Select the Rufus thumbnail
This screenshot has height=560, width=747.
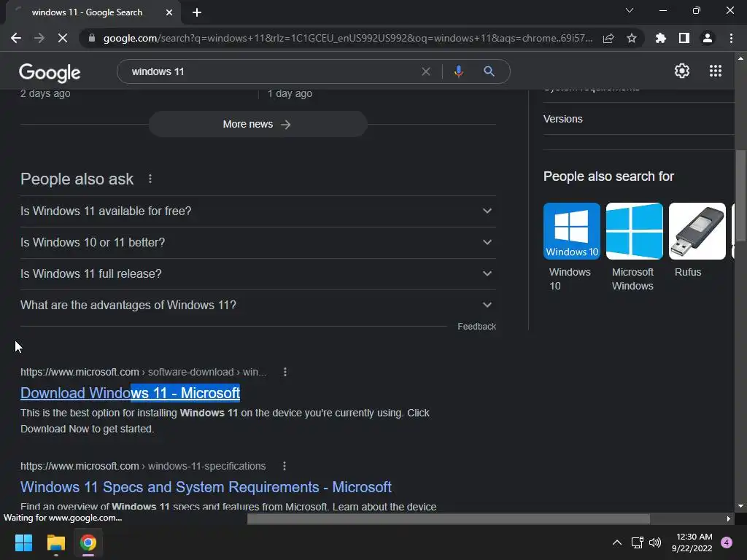click(697, 231)
